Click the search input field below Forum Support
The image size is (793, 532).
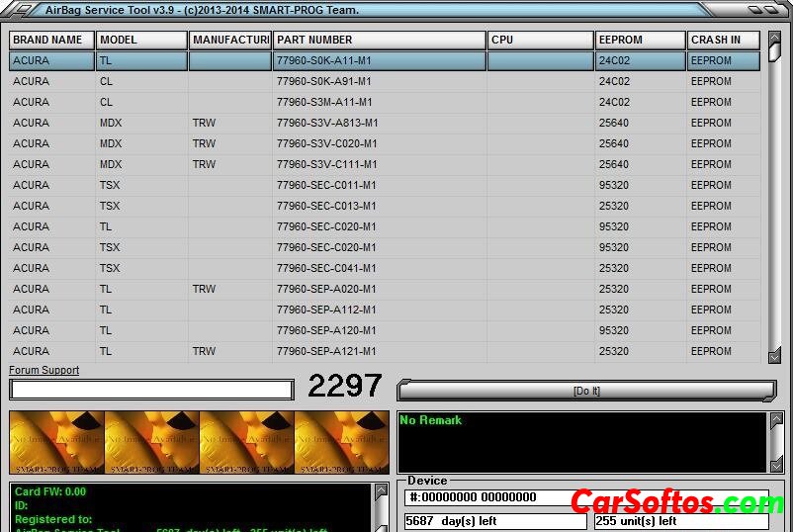(151, 390)
